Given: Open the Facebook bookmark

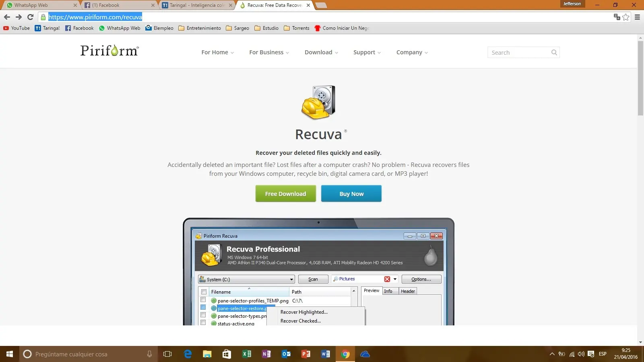Looking at the screenshot, I should pyautogui.click(x=79, y=28).
